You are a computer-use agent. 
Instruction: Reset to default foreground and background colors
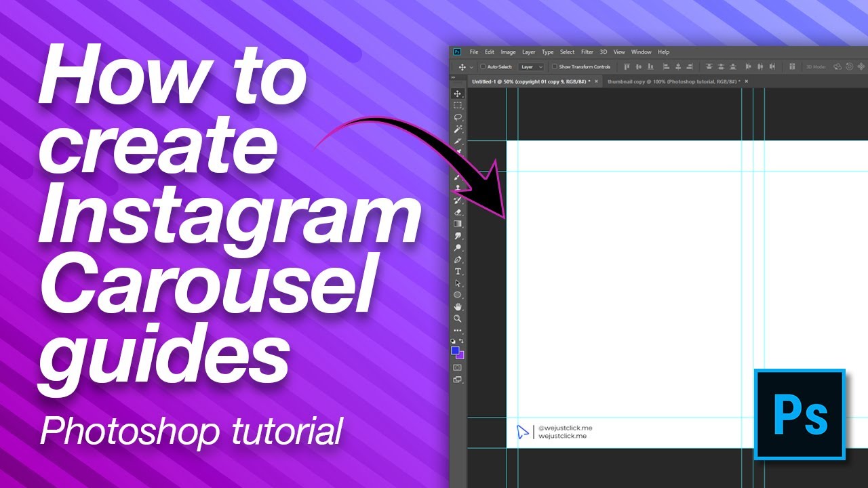pos(454,341)
